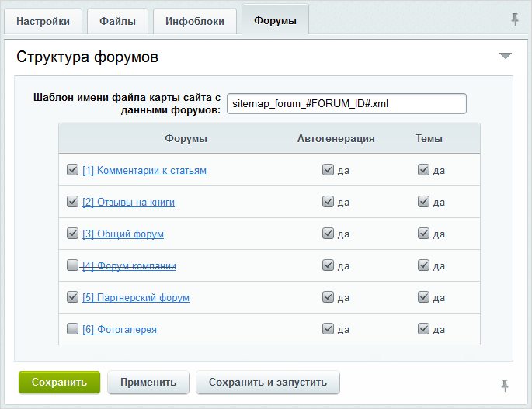
Task: Disable Автогенерация for Партнерский форум
Action: (328, 297)
